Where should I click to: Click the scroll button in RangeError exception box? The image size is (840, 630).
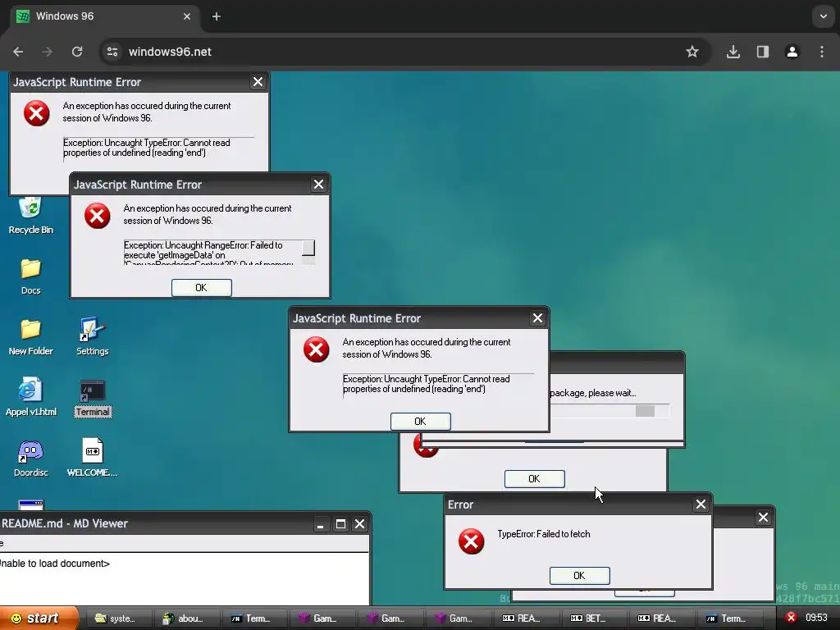(x=308, y=248)
